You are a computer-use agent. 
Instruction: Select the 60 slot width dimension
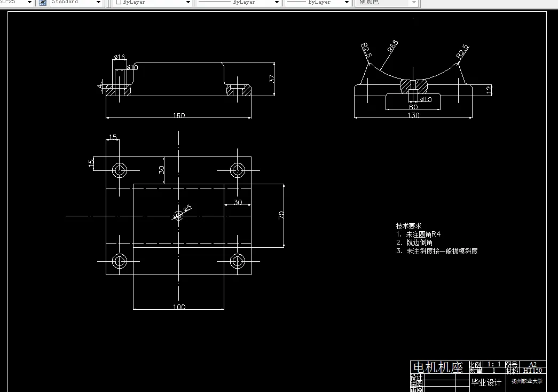point(413,107)
